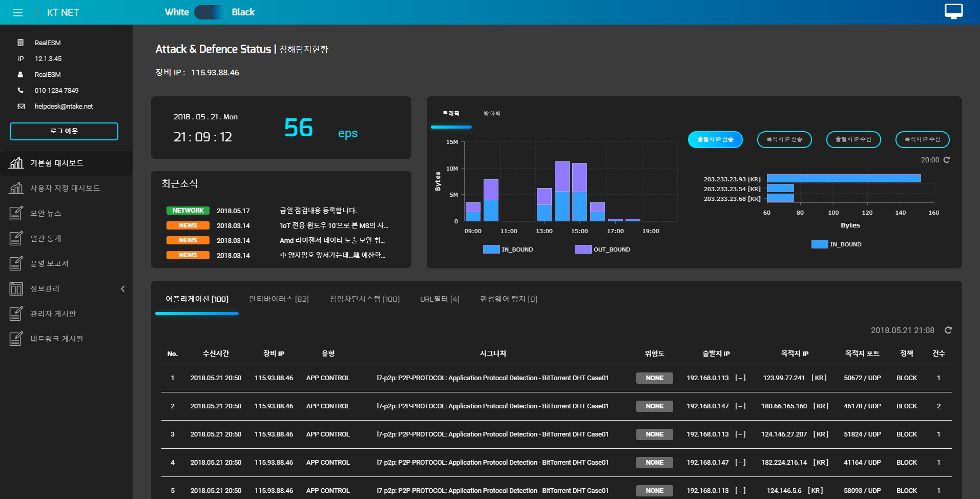980x499 pixels.
Task: Click 위험도 column header
Action: point(655,354)
